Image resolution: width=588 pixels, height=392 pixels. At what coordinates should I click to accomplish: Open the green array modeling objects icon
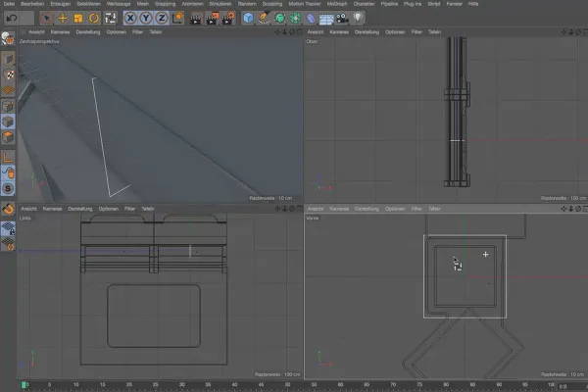tap(296, 18)
